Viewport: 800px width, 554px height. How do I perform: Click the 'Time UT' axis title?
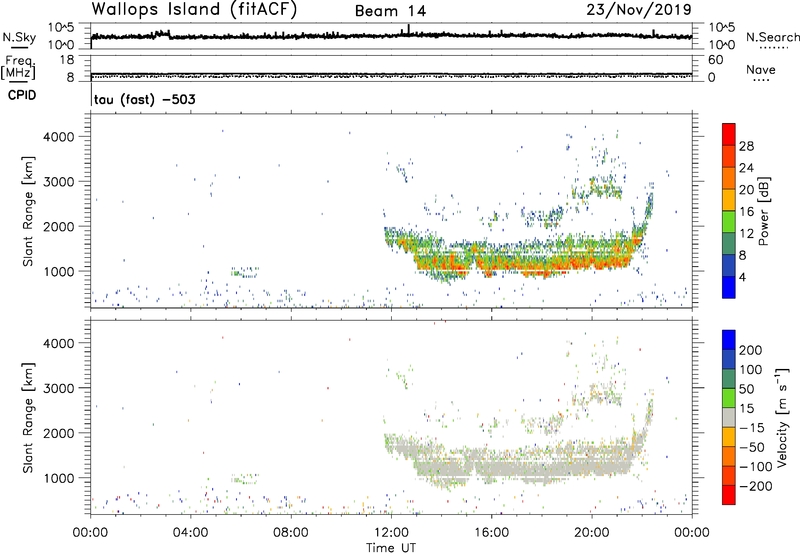click(x=391, y=548)
